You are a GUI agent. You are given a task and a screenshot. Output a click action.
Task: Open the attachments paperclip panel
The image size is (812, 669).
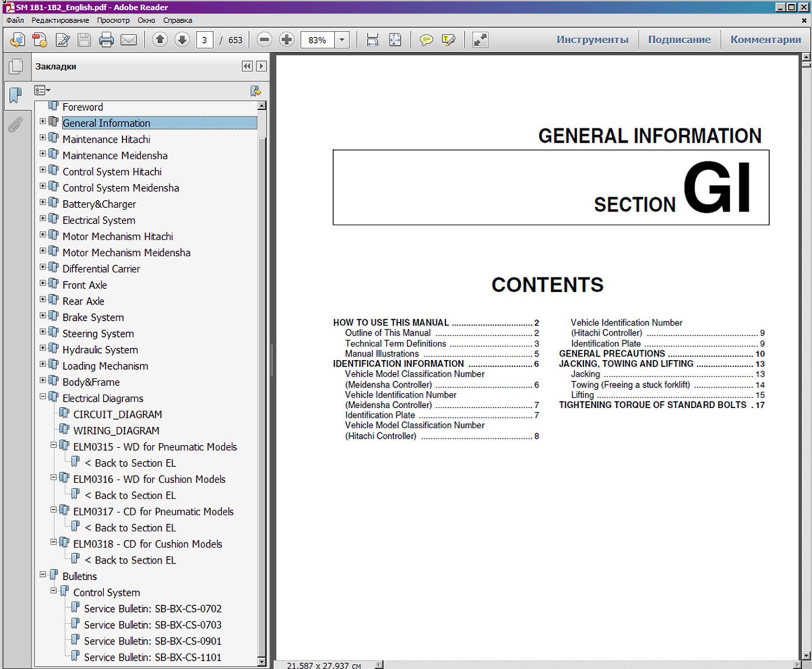coord(16,125)
